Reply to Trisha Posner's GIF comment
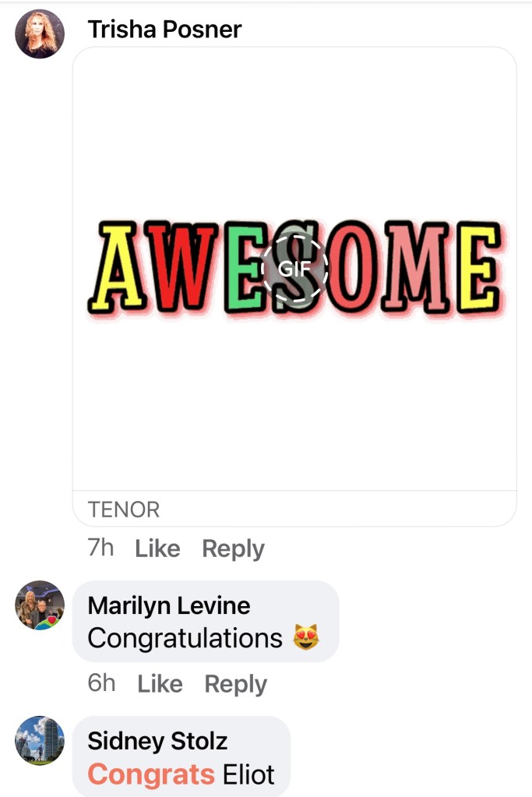 click(233, 549)
